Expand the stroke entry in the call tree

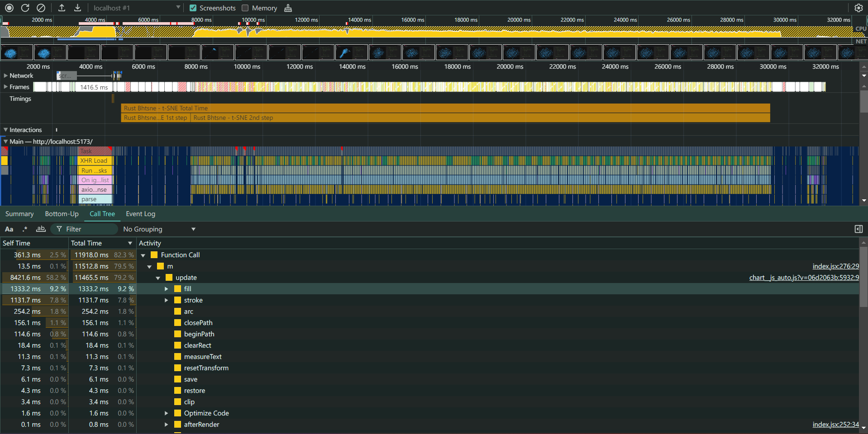166,300
